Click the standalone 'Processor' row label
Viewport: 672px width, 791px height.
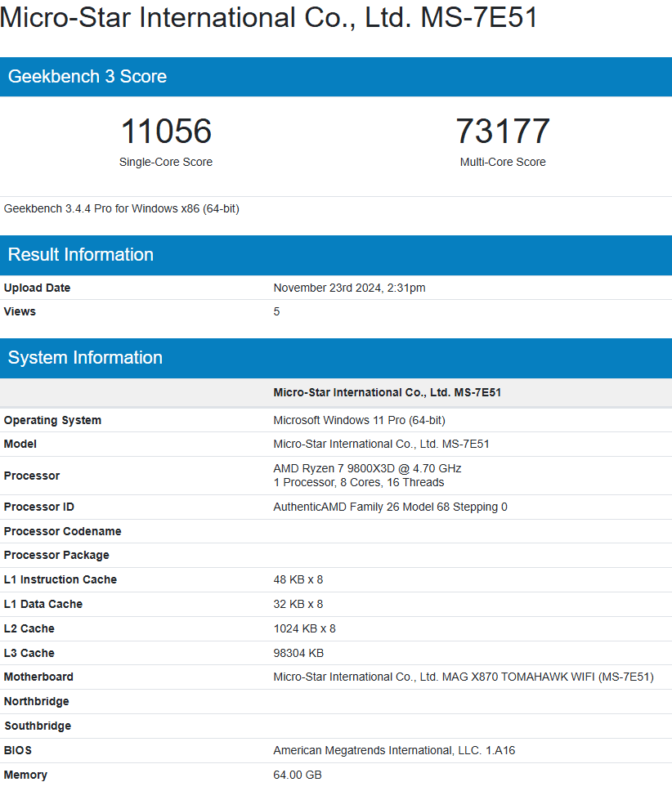32,476
